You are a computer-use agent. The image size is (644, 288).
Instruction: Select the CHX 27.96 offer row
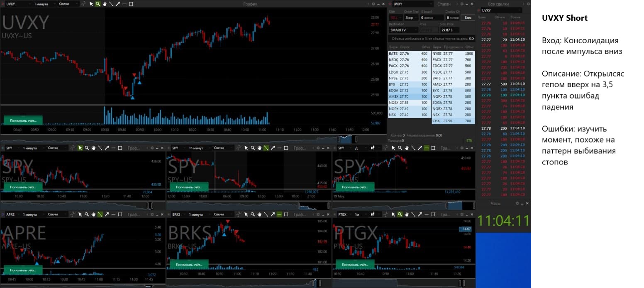[x=453, y=121]
